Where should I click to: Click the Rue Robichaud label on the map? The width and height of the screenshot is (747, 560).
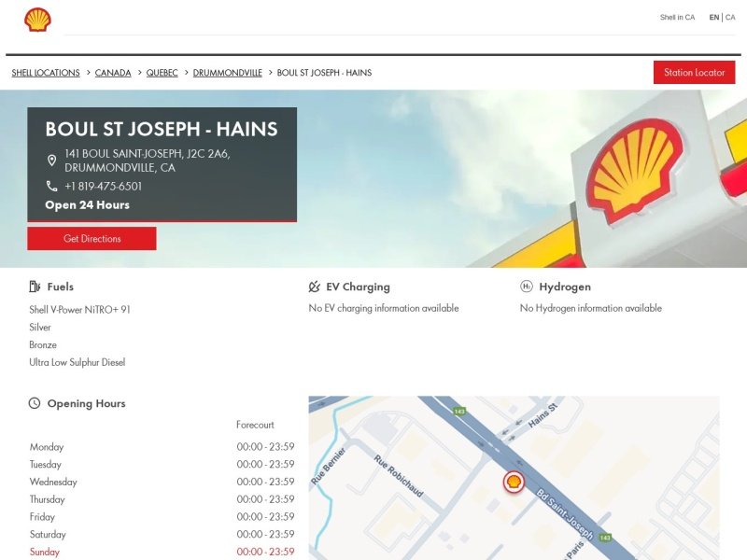click(x=399, y=476)
